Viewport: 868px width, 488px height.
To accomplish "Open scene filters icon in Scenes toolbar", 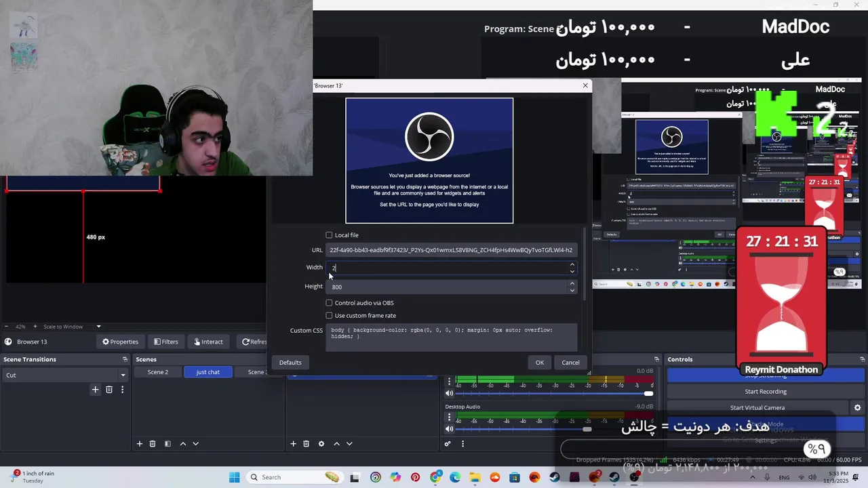I will click(x=167, y=444).
